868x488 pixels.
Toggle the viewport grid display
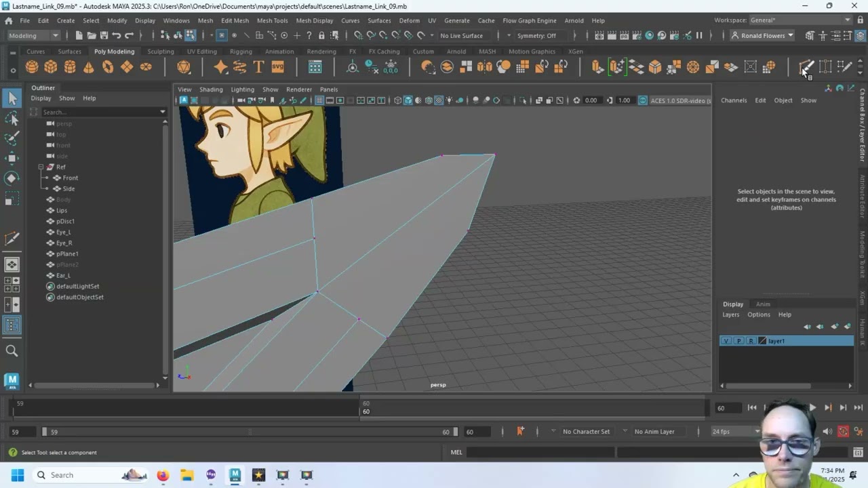click(319, 100)
